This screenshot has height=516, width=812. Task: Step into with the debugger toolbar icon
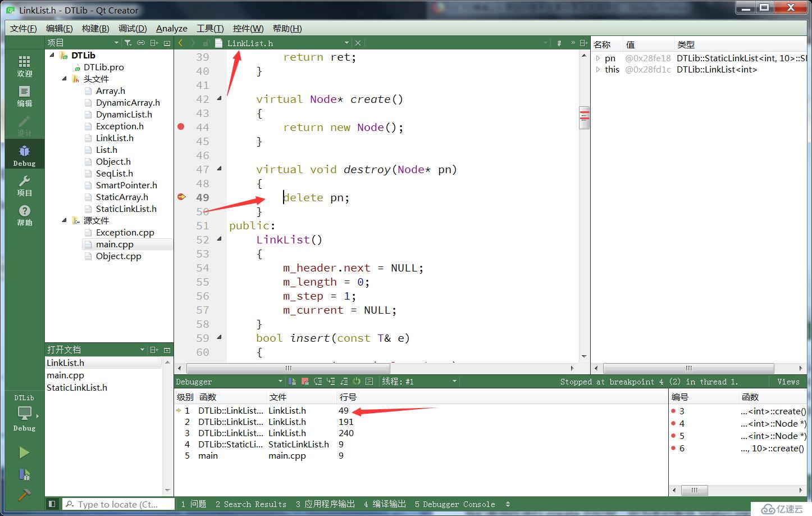coord(331,382)
